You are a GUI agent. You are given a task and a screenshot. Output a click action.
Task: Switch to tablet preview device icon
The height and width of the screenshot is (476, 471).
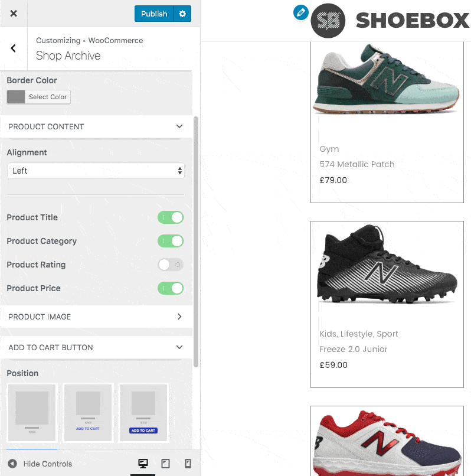point(165,464)
